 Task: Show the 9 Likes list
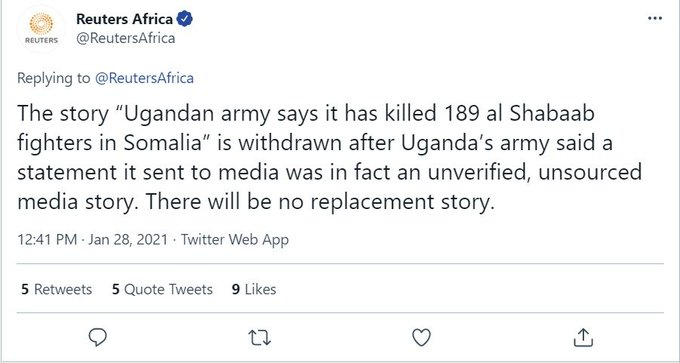coord(254,289)
